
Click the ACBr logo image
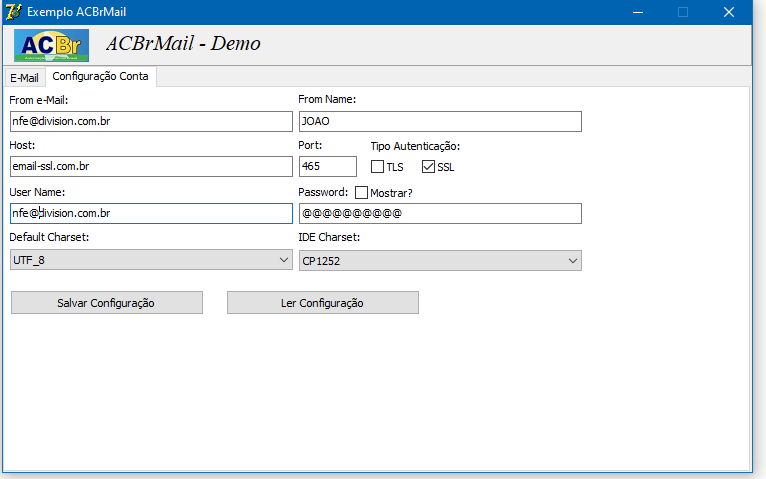click(x=51, y=45)
